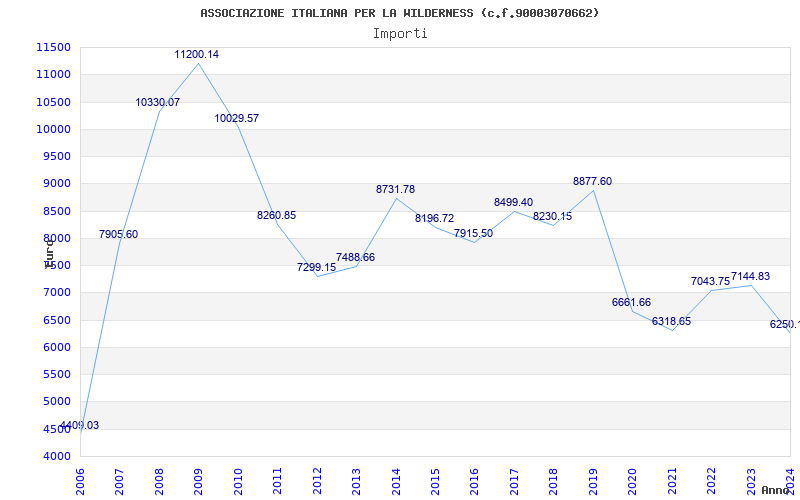Select the 8230.15 data label
800x500 pixels.
click(553, 216)
